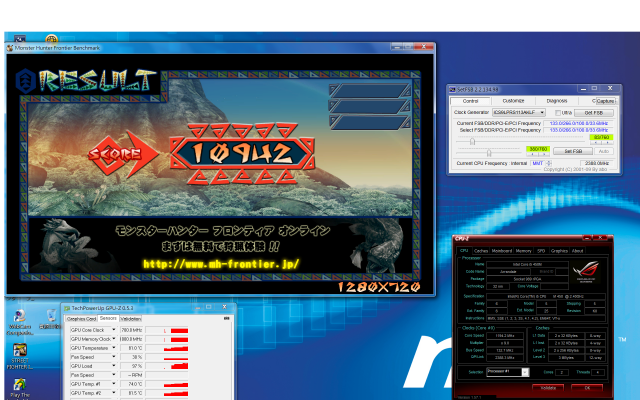Open the SPD tab in CPU-Z
Viewport: 640px width, 400px height.
541,251
